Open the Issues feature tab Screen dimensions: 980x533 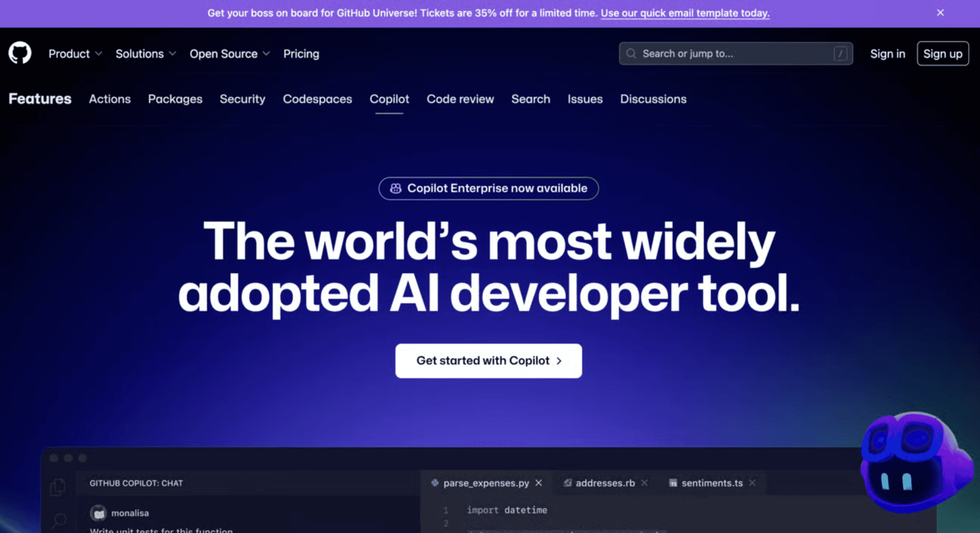[x=585, y=99]
